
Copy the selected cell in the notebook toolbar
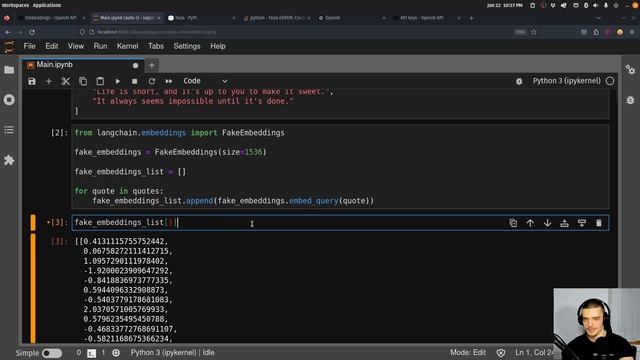83,81
